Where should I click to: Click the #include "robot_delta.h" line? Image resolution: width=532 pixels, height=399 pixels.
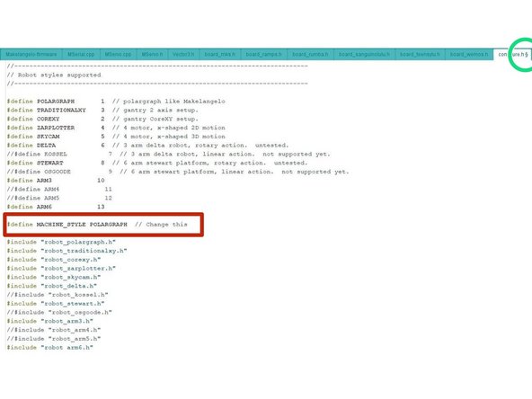pos(52,286)
